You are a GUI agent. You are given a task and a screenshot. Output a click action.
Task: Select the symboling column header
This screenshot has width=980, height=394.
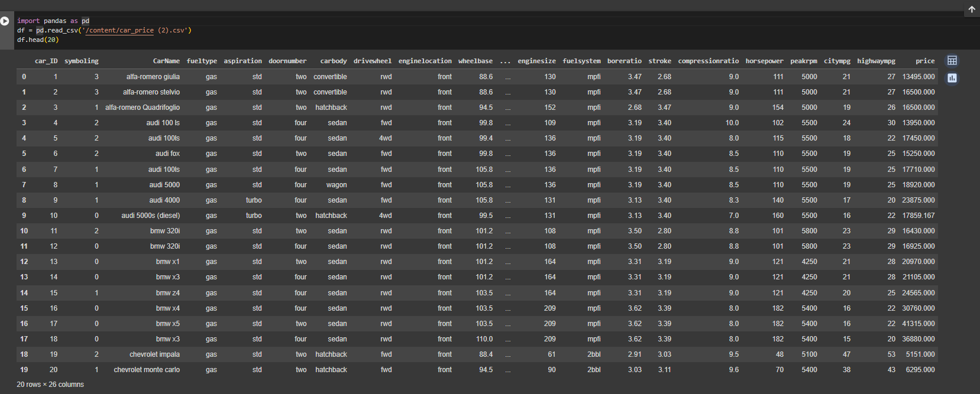82,61
